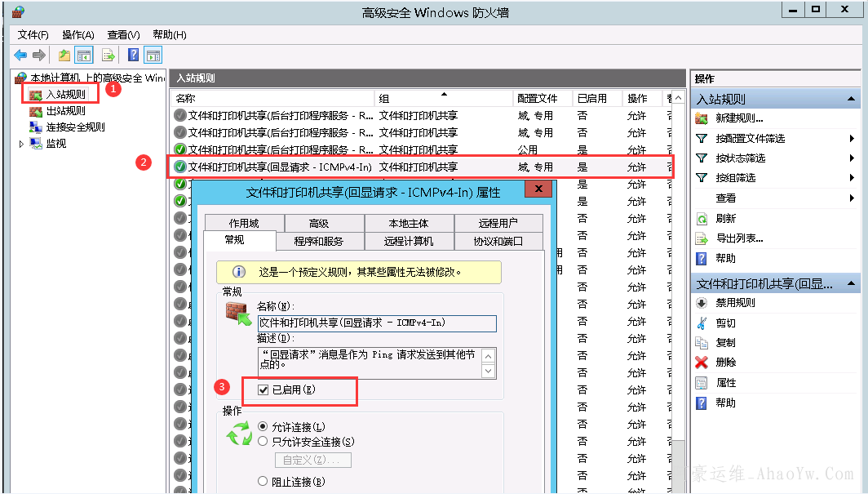The height and width of the screenshot is (494, 868).
Task: Click 导出列表... icon in actions pane
Action: [x=702, y=238]
